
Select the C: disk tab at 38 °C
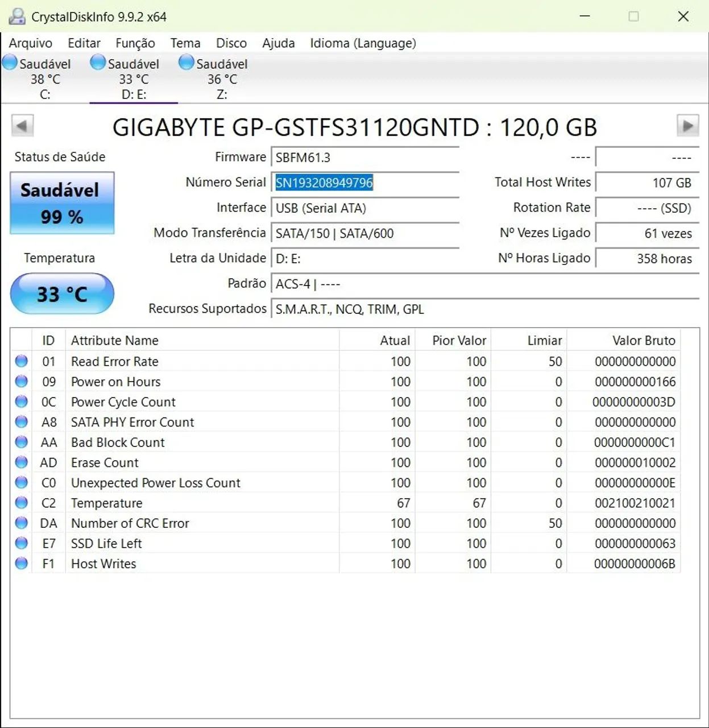tap(45, 78)
